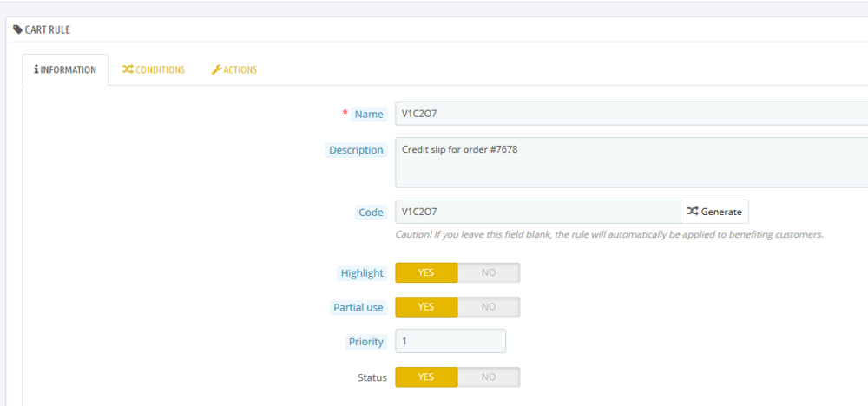Click into the Name input field

pos(630,114)
